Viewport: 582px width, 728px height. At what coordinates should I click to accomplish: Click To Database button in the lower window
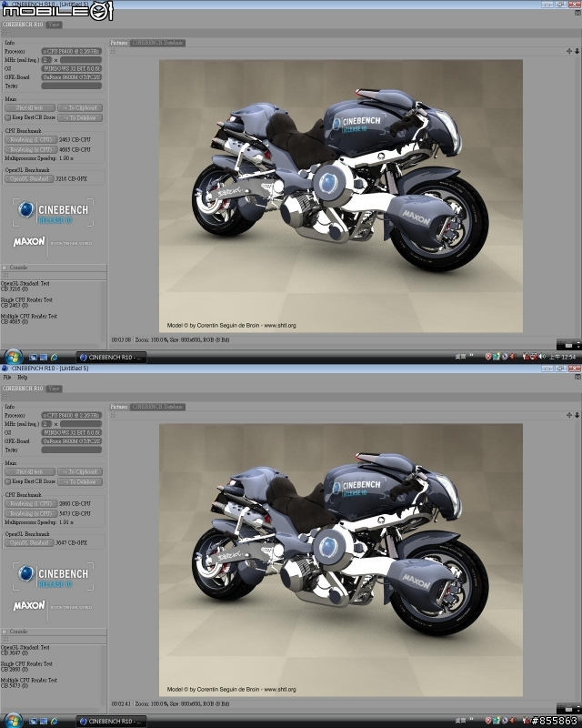[80, 482]
